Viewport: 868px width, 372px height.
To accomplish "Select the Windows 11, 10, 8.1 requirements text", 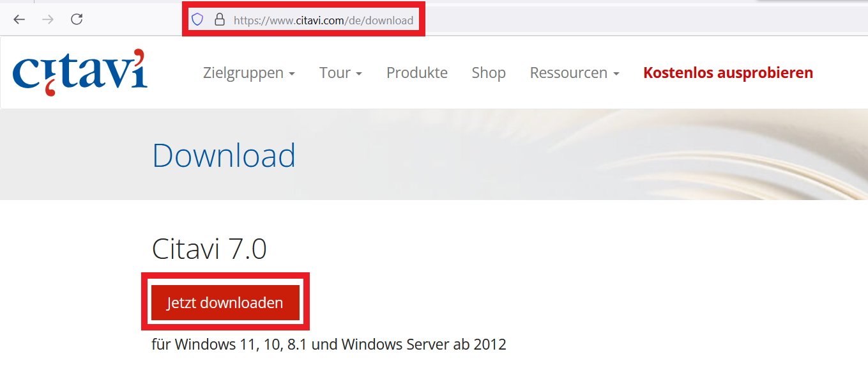I will 329,345.
